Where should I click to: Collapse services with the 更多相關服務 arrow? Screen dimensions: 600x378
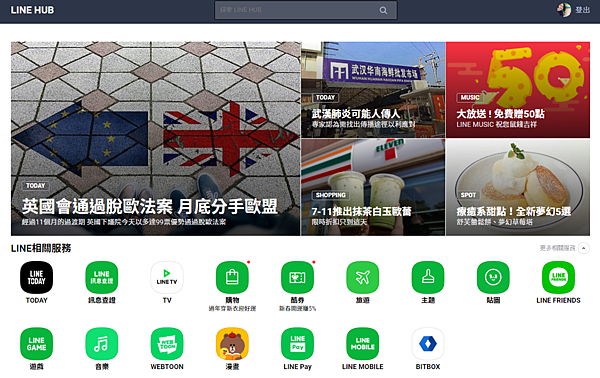584,248
